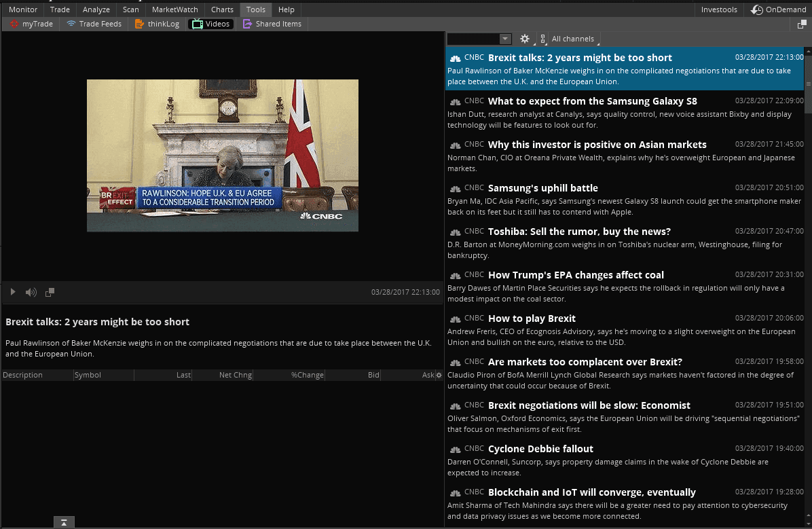The width and height of the screenshot is (812, 529).
Task: Open the thinkLog subtab
Action: [x=157, y=24]
